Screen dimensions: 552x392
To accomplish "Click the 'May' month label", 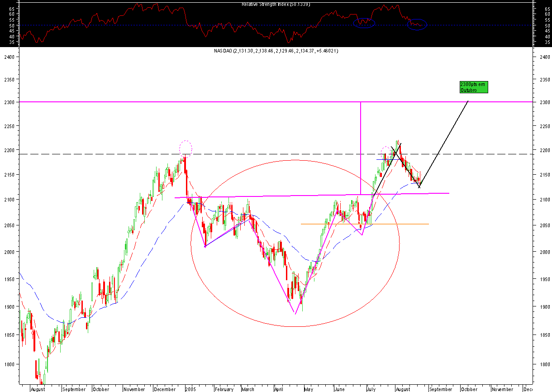I will coord(309,389).
